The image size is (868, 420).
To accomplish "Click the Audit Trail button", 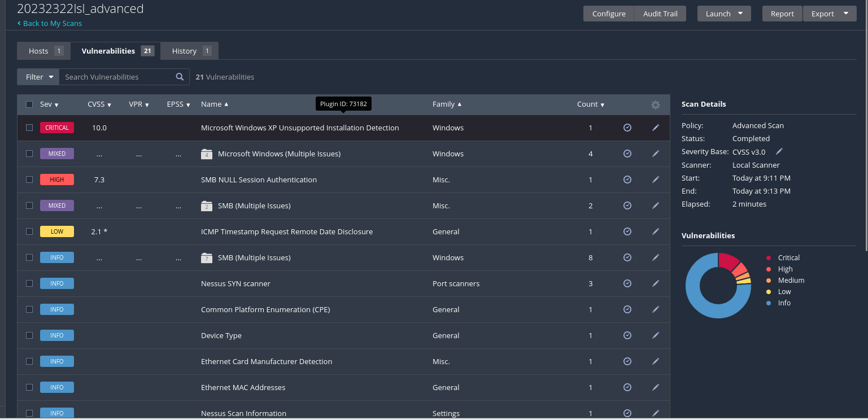I will (660, 14).
